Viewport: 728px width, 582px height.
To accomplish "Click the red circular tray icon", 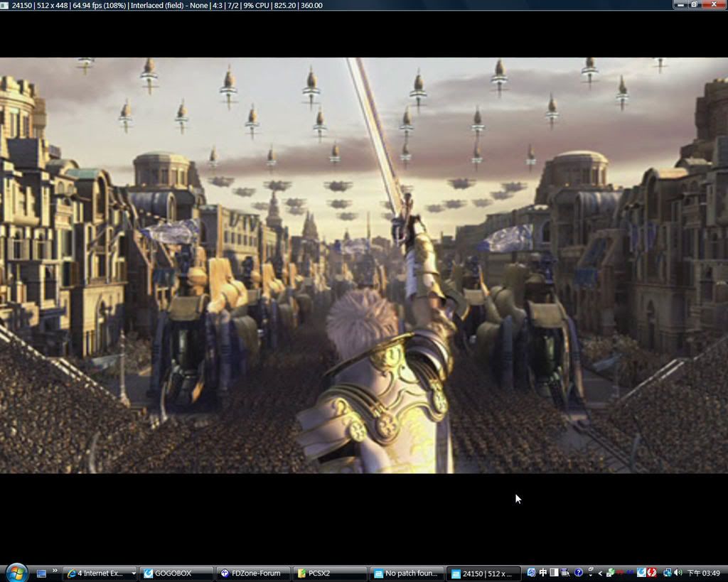I will click(652, 572).
